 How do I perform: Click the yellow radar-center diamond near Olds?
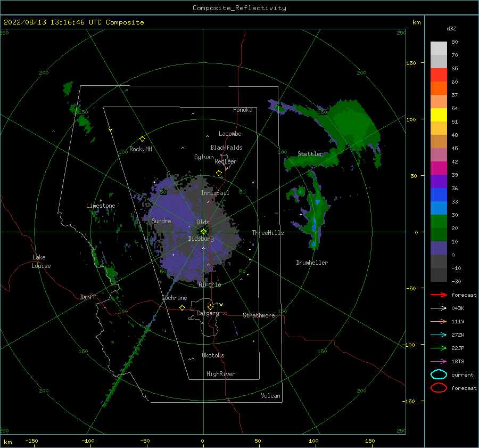tap(203, 232)
